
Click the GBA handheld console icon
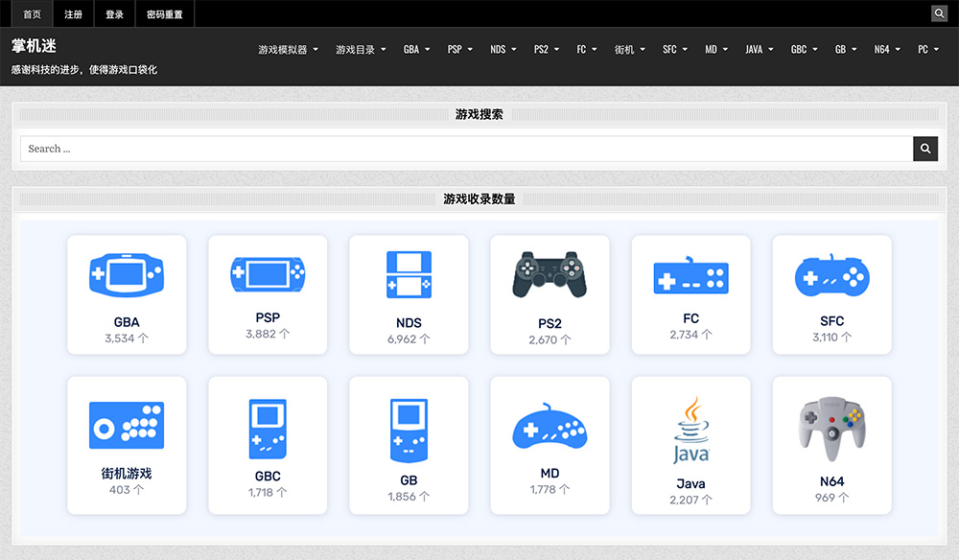tap(127, 275)
